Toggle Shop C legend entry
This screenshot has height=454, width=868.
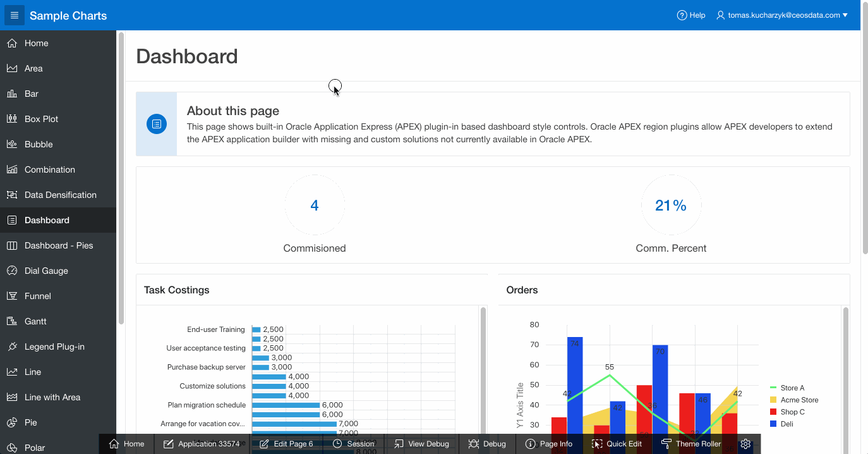click(x=792, y=412)
